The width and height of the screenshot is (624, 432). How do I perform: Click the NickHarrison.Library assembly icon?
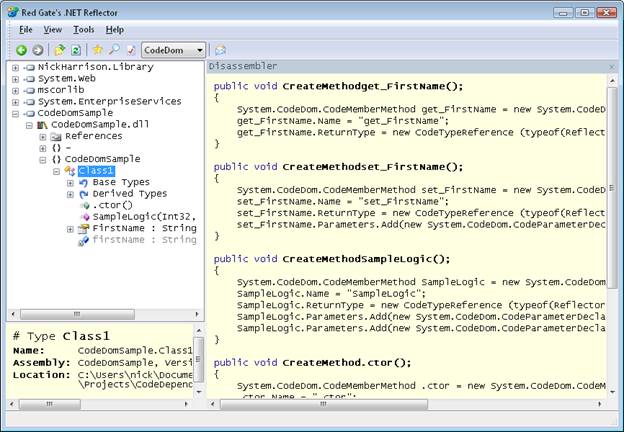[29, 68]
